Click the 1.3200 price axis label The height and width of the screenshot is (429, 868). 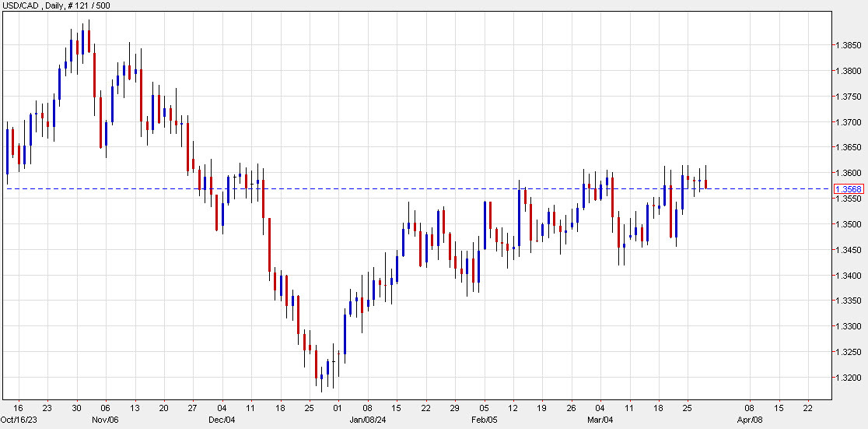[848, 378]
